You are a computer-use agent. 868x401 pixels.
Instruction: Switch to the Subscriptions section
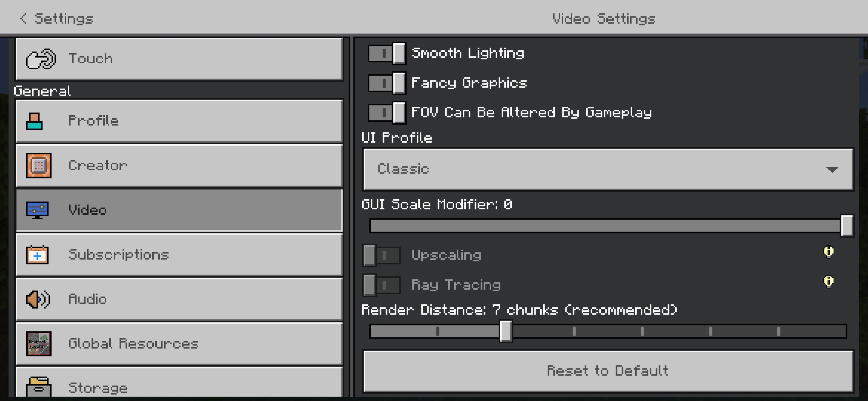(179, 255)
